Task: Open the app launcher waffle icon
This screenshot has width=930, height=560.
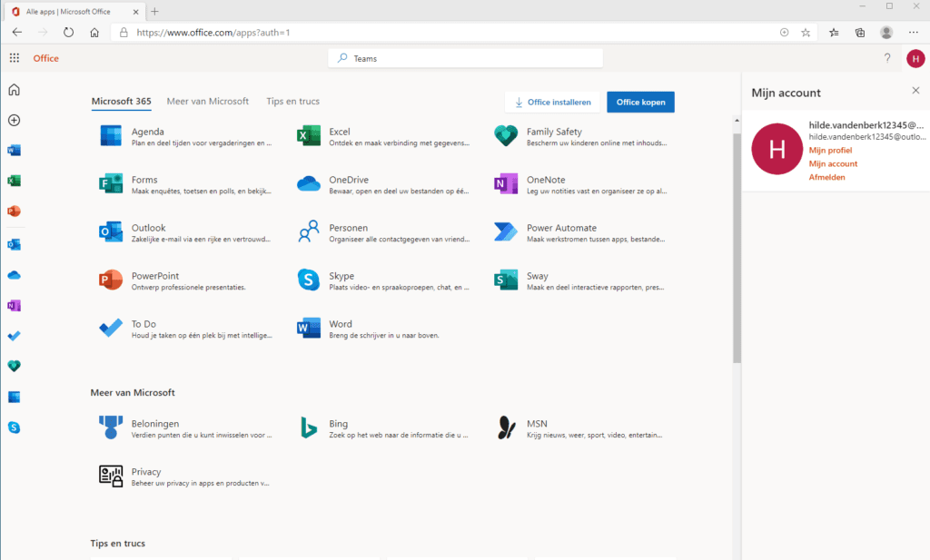Action: [15, 58]
